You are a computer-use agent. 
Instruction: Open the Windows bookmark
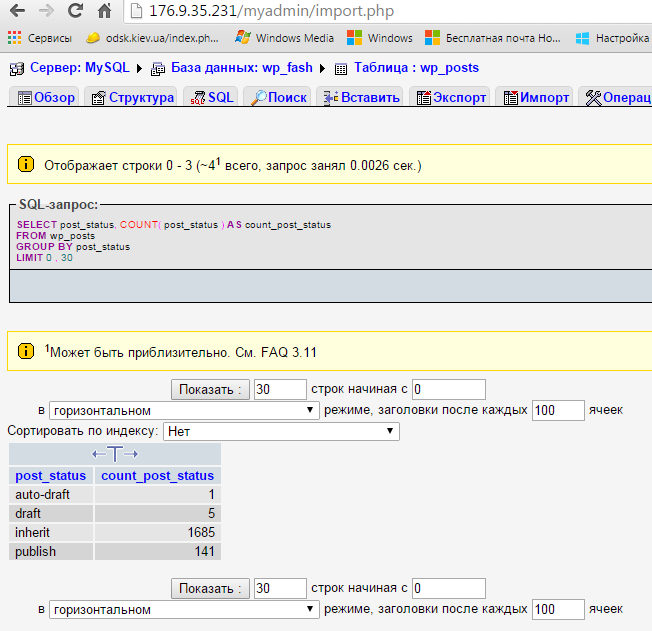(x=380, y=38)
